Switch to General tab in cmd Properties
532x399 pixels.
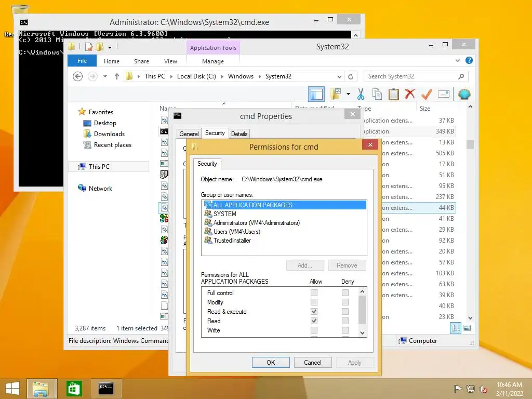click(x=189, y=134)
